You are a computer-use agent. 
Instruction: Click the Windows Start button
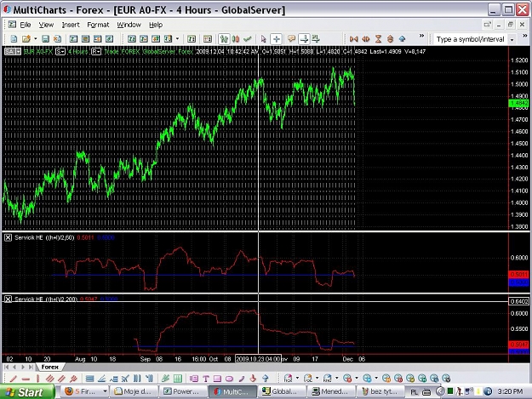click(27, 392)
